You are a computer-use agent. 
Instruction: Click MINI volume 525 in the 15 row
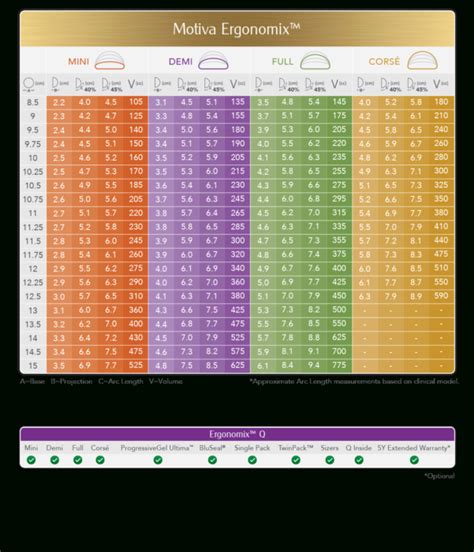pos(136,365)
